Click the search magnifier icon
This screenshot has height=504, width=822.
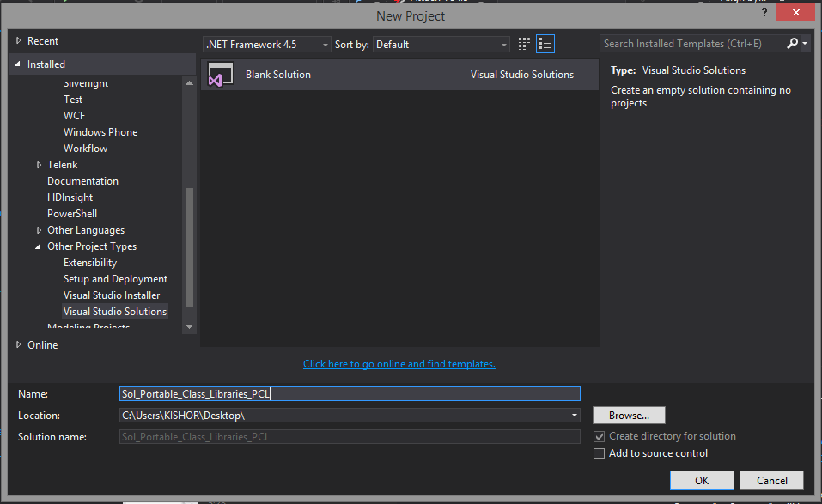point(792,44)
